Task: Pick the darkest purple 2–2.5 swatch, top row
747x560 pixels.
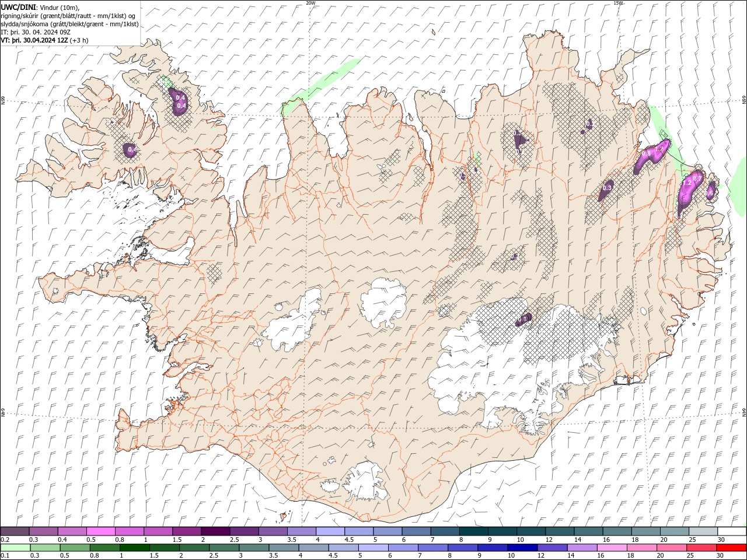Action: [215, 531]
